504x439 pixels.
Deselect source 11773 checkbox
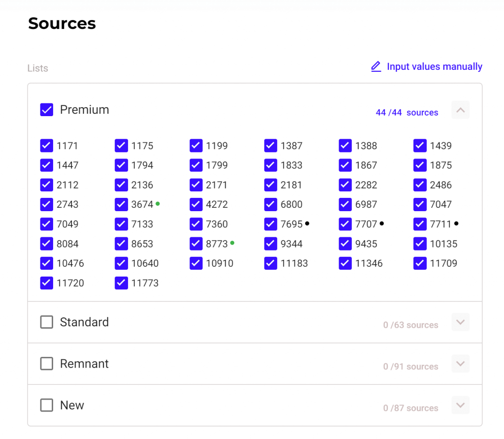[122, 283]
